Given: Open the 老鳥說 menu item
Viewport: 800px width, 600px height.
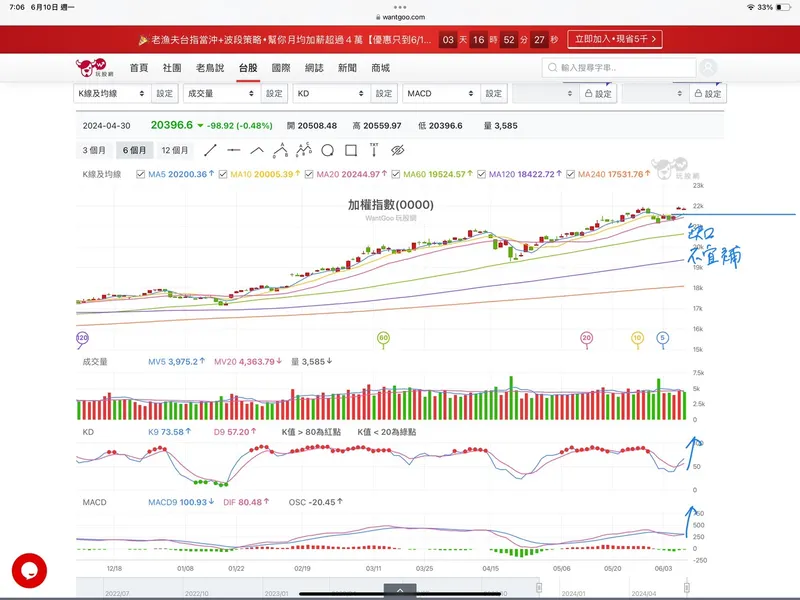Looking at the screenshot, I should 210,68.
